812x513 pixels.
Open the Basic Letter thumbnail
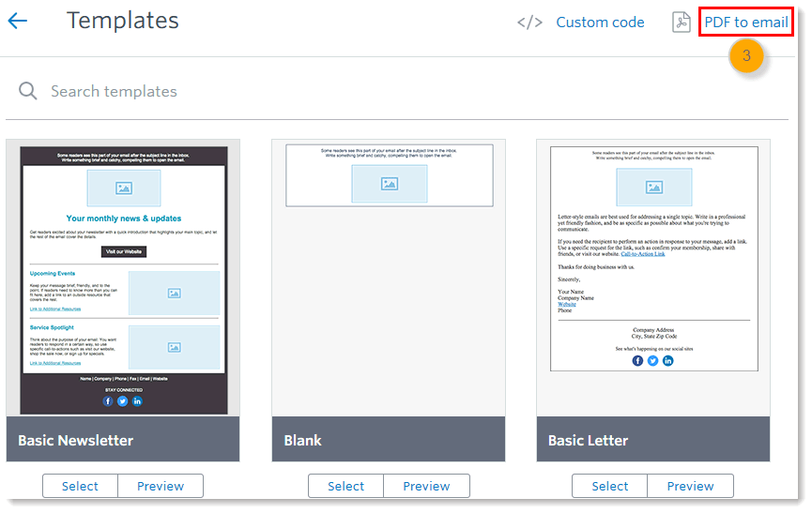tap(653, 279)
